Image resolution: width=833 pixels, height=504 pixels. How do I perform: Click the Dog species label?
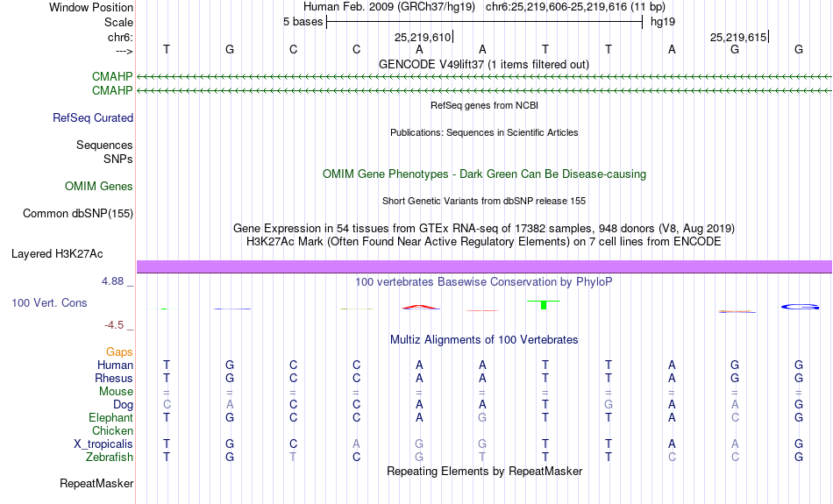click(124, 405)
